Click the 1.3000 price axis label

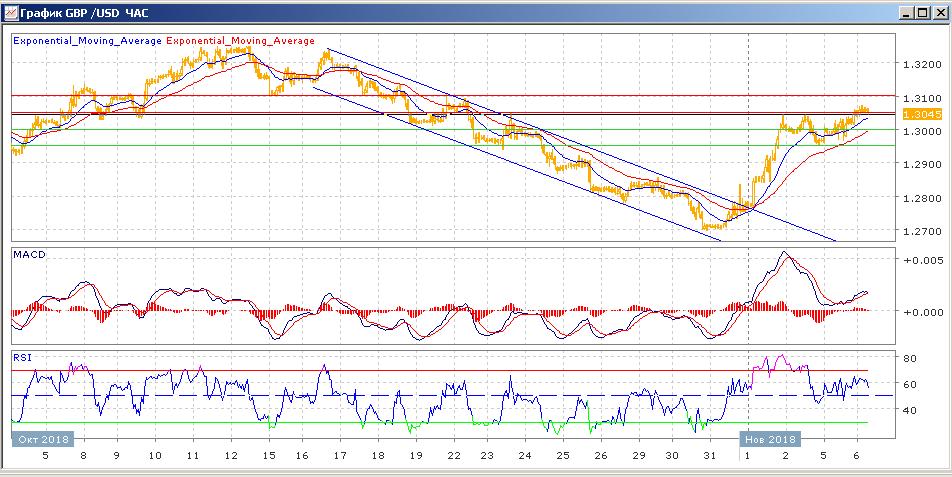click(x=923, y=131)
